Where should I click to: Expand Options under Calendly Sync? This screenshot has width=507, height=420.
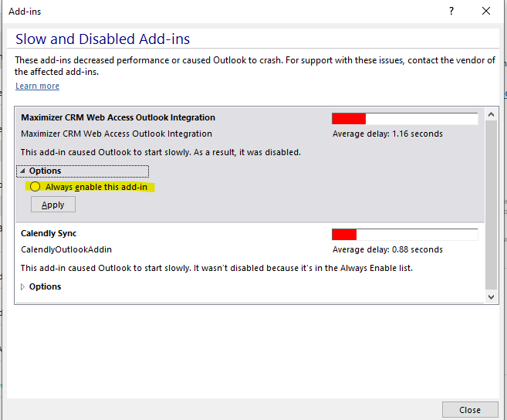[x=41, y=286]
